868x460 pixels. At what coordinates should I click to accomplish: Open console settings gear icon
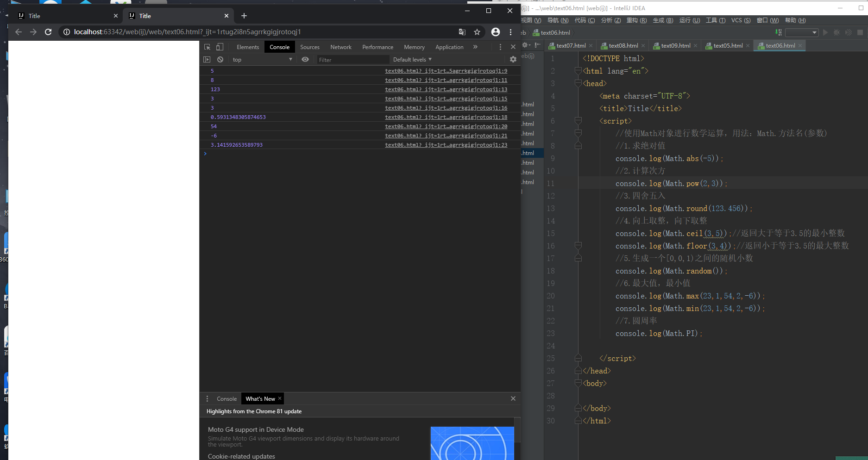point(513,59)
